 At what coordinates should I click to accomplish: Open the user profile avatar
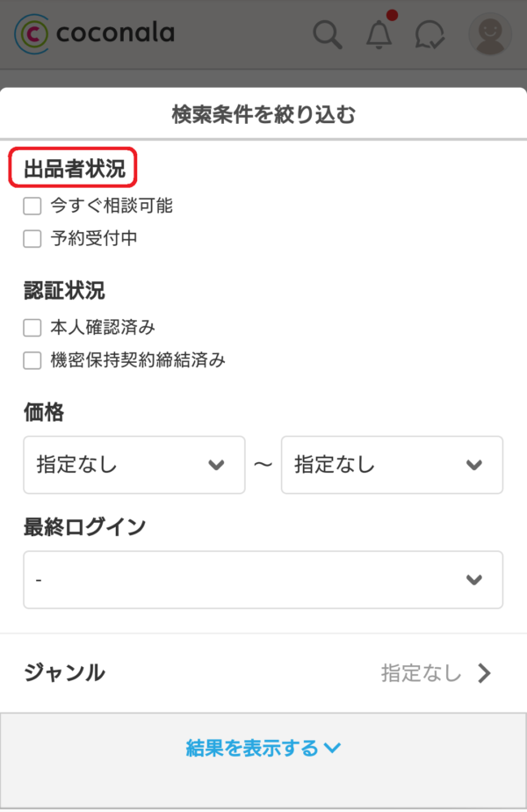(x=489, y=34)
